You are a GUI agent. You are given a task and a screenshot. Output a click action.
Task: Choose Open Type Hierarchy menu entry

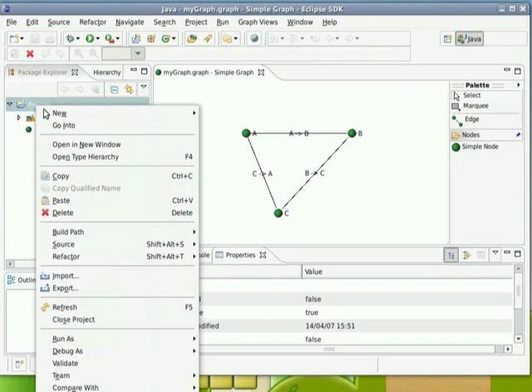(117, 157)
